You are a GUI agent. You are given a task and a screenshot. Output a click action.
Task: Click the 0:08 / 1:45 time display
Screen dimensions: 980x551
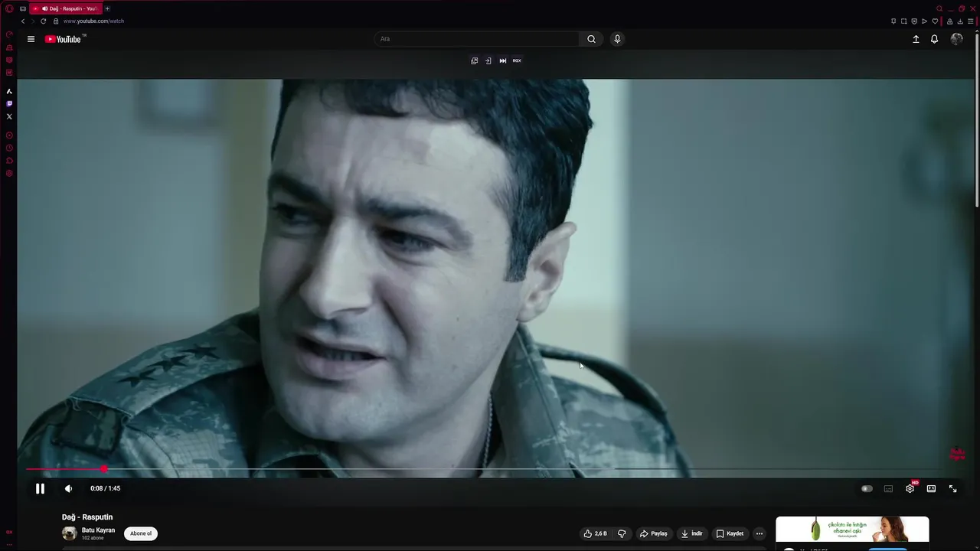click(x=105, y=488)
